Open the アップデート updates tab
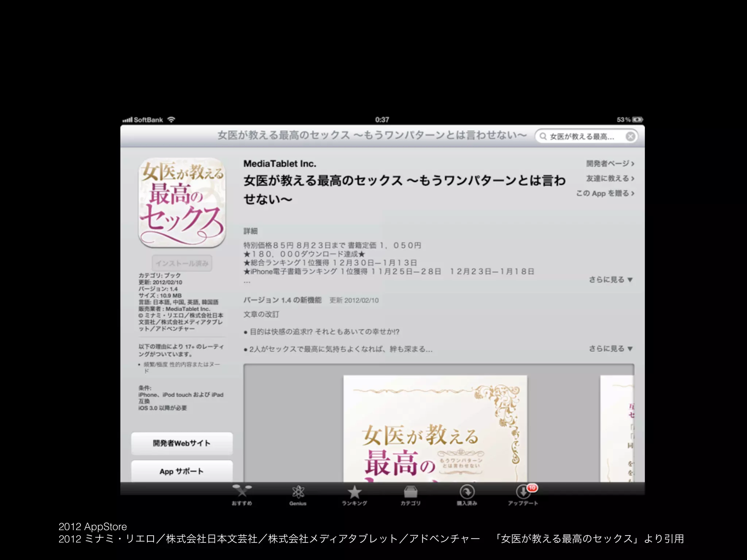747x560 pixels. (523, 495)
